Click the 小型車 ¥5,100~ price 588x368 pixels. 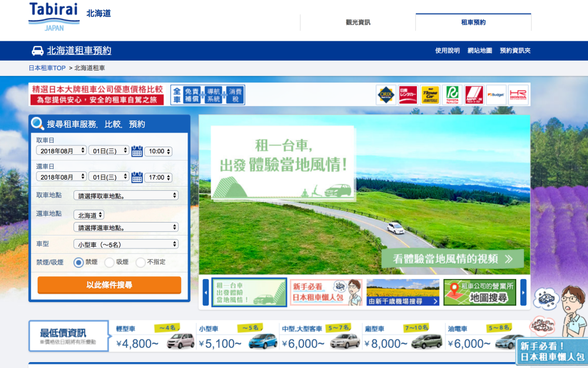tap(220, 344)
